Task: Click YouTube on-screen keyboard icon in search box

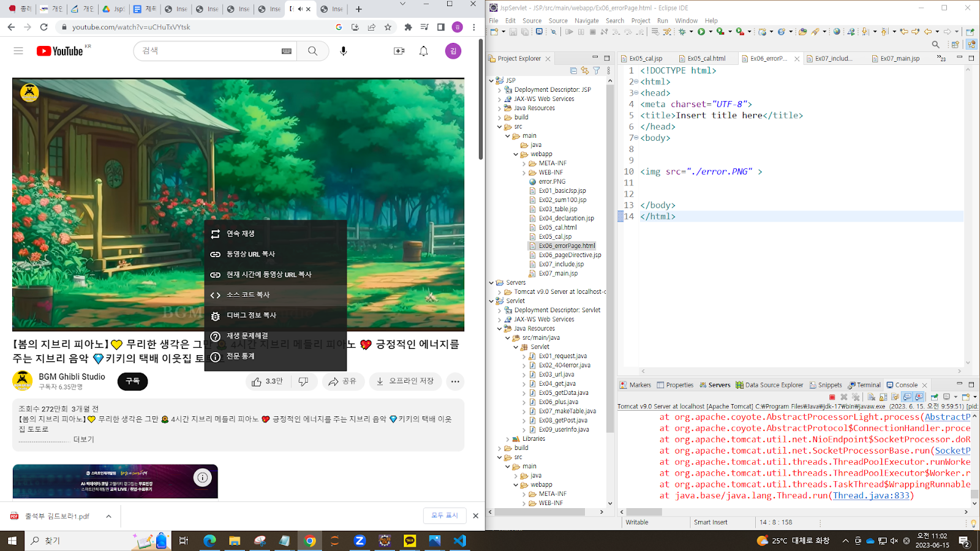Action: 287,51
